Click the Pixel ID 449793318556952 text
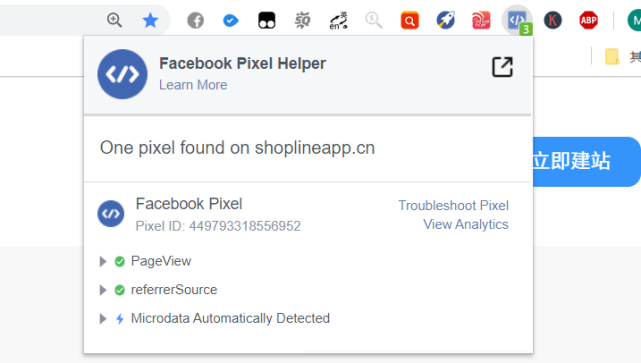Image resolution: width=641 pixels, height=363 pixels. coord(218,226)
